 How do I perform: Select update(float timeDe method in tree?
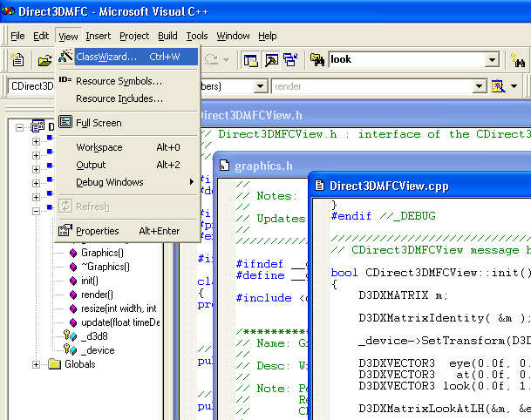(x=120, y=322)
